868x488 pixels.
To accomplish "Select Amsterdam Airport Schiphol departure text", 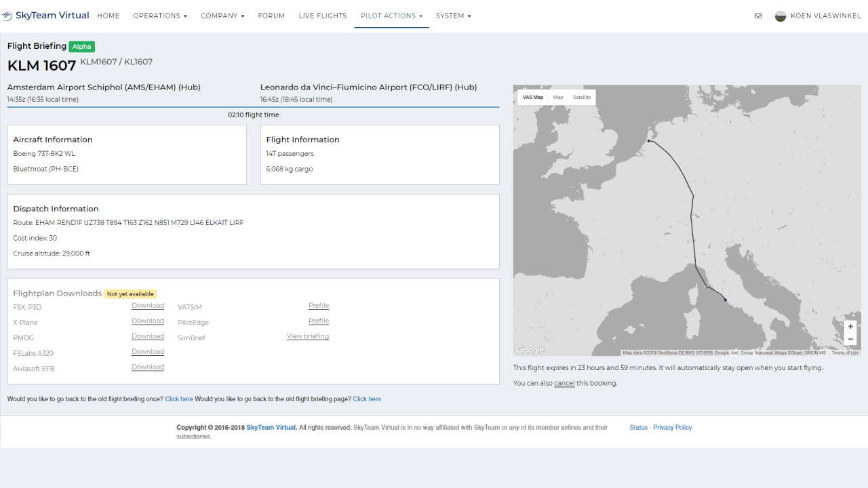I will click(104, 87).
